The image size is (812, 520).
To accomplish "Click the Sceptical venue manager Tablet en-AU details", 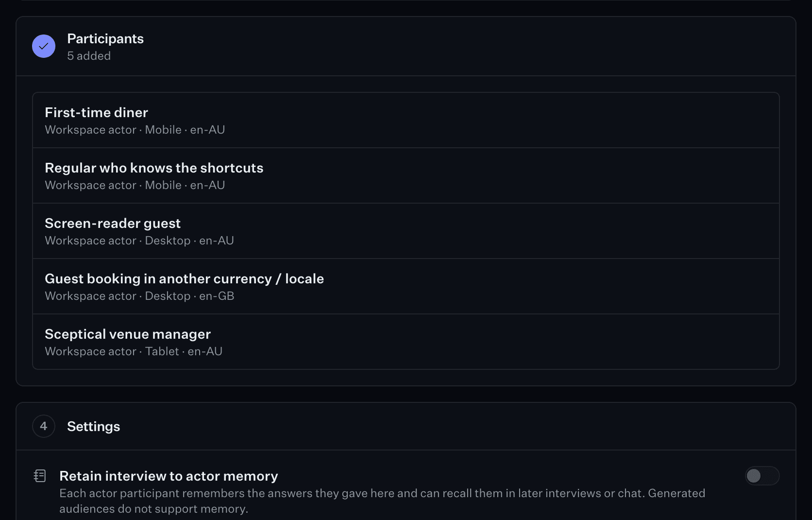I will pyautogui.click(x=134, y=351).
